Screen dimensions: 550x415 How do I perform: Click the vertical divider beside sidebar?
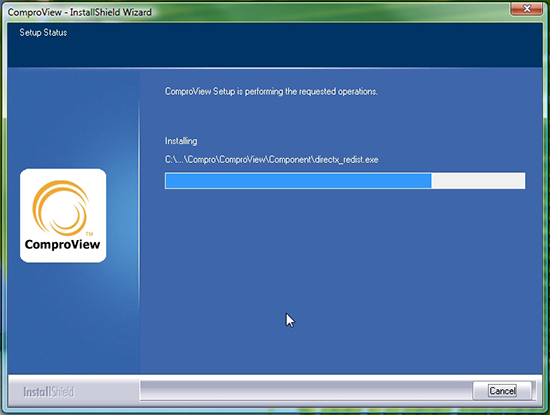[x=139, y=221]
